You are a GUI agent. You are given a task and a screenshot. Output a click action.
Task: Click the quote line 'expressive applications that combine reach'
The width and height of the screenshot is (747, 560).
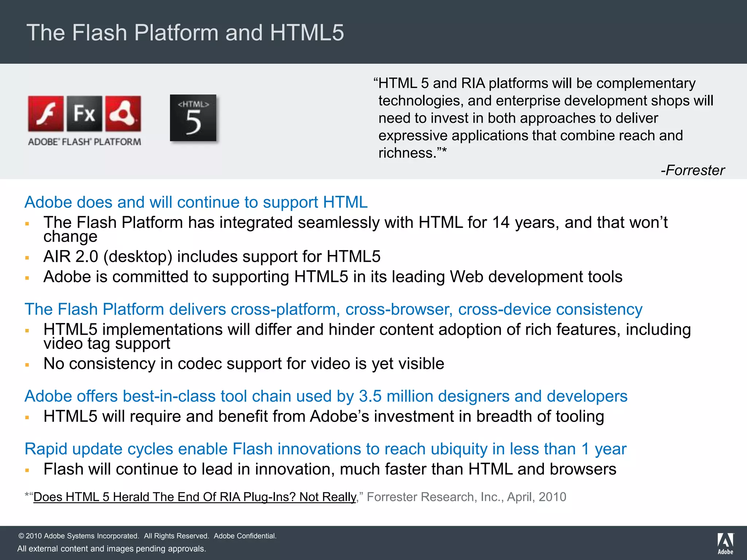tap(531, 136)
